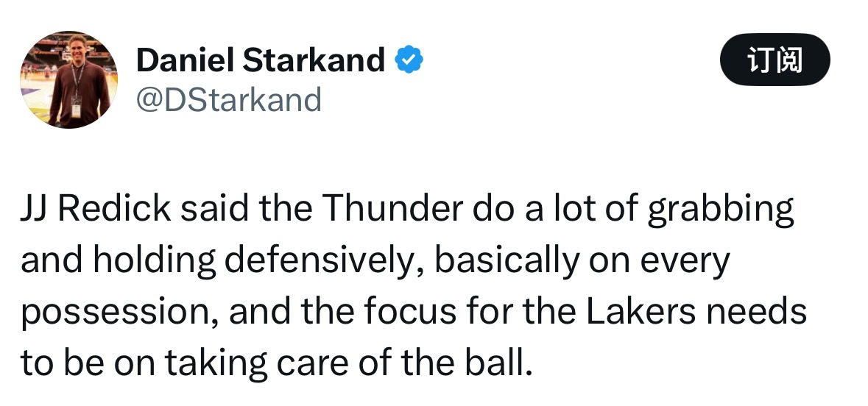The width and height of the screenshot is (868, 406).
Task: Click the display name Daniel Starkand
Action: 261,60
